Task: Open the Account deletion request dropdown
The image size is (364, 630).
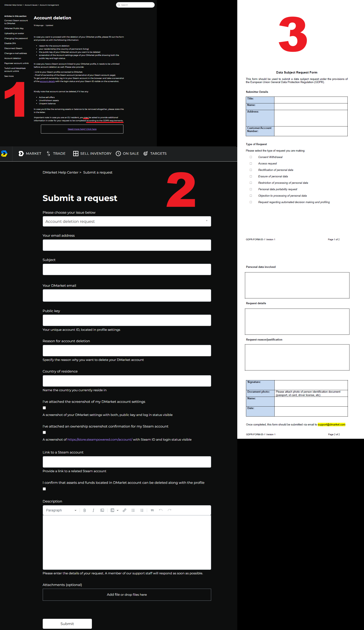Action: 127,221
